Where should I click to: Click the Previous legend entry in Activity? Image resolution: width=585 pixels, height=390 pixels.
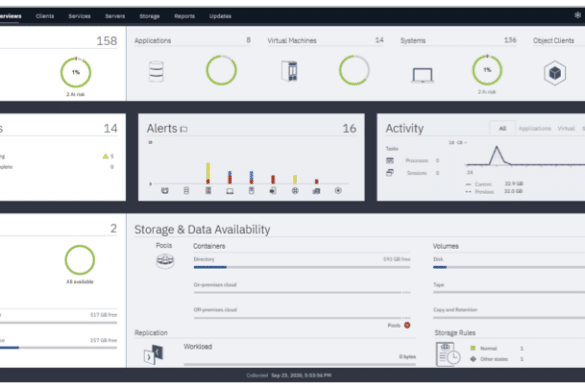494,191
